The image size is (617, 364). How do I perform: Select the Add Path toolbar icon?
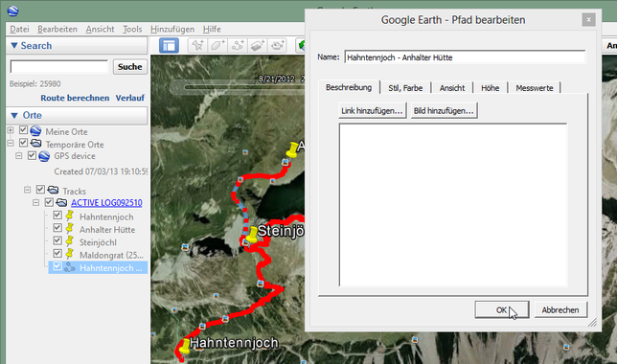(x=238, y=46)
